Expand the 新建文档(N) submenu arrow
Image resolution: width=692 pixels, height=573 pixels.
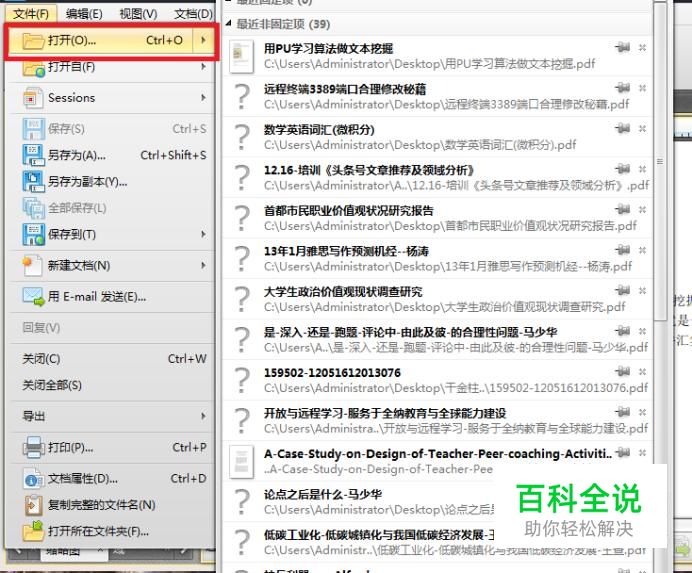click(x=203, y=265)
